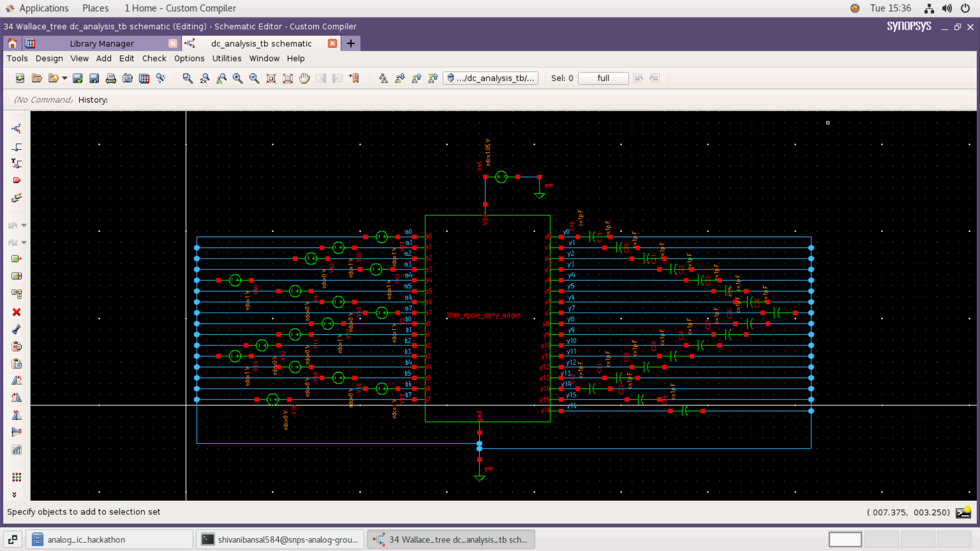Image resolution: width=980 pixels, height=551 pixels.
Task: Activate the Zoom In magnifier tool
Action: coord(237,78)
